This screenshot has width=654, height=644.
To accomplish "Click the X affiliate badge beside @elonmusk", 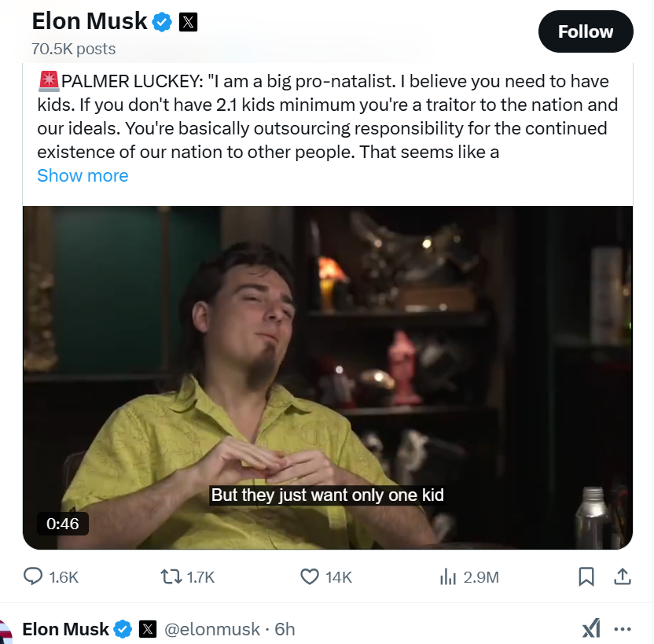I will tap(148, 629).
